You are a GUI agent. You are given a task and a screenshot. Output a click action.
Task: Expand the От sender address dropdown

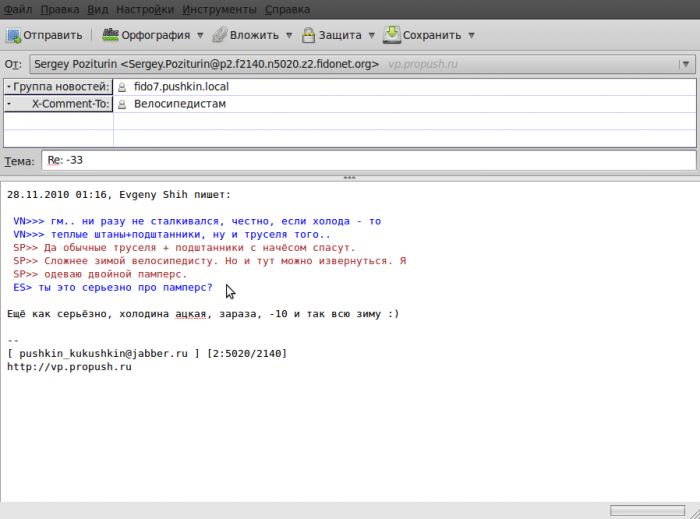[686, 64]
